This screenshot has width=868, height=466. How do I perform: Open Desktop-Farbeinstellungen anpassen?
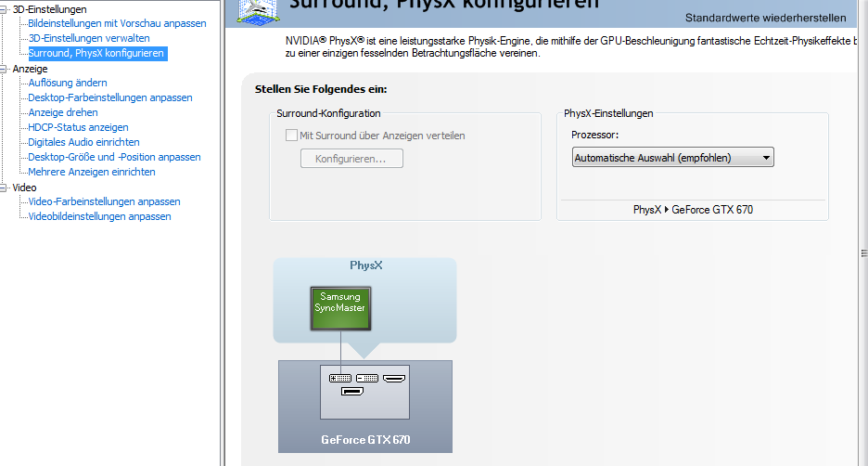point(110,97)
